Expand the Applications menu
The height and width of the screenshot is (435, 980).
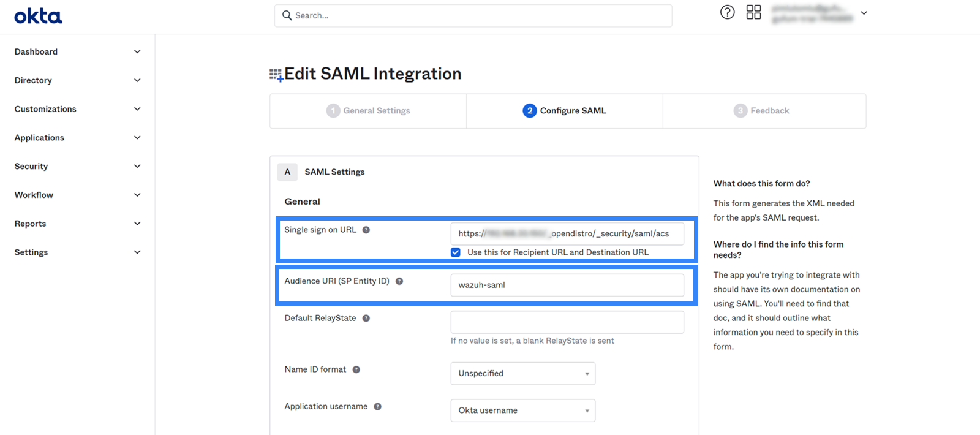click(77, 138)
